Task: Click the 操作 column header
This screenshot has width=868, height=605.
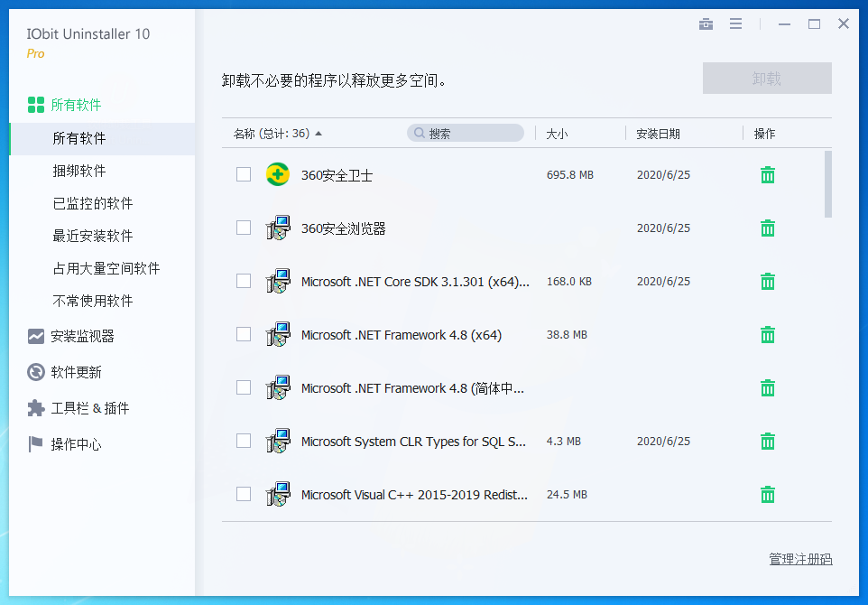Action: click(x=764, y=134)
